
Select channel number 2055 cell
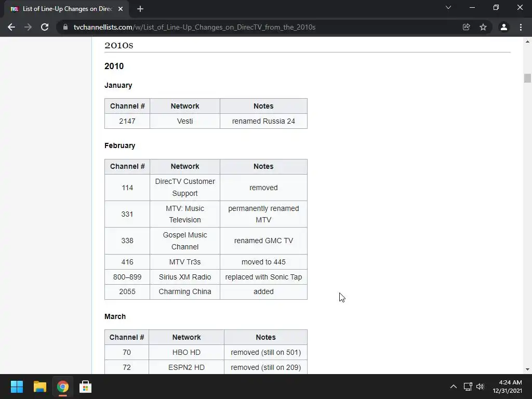pyautogui.click(x=127, y=292)
